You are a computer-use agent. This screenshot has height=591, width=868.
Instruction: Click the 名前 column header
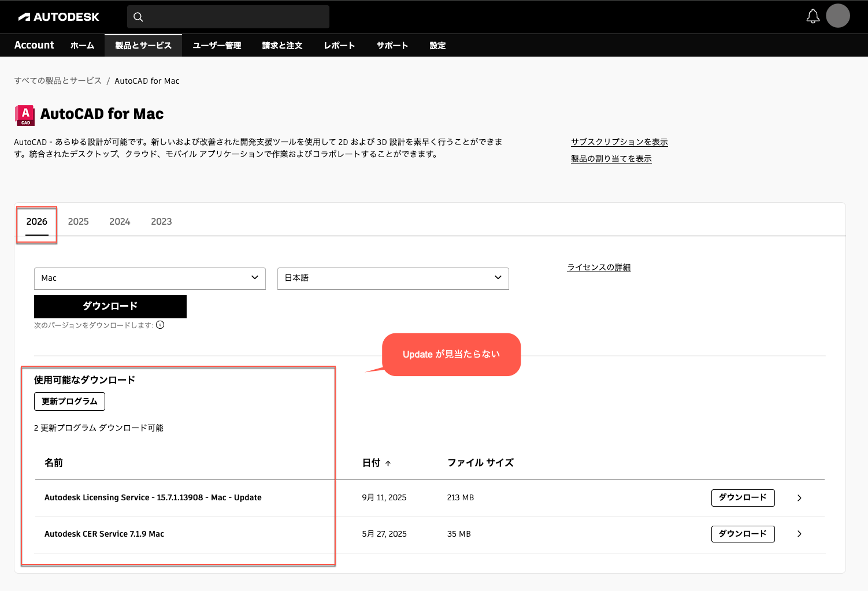(54, 463)
